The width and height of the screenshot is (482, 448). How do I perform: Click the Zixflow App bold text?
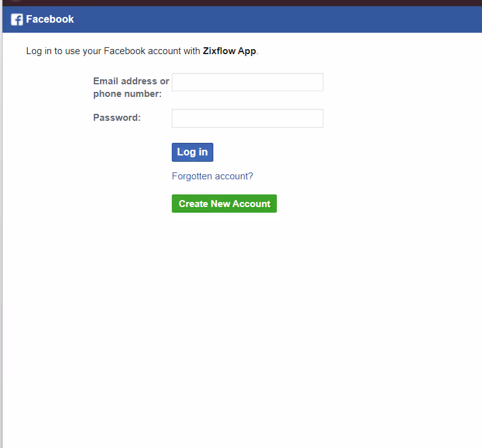[x=229, y=51]
